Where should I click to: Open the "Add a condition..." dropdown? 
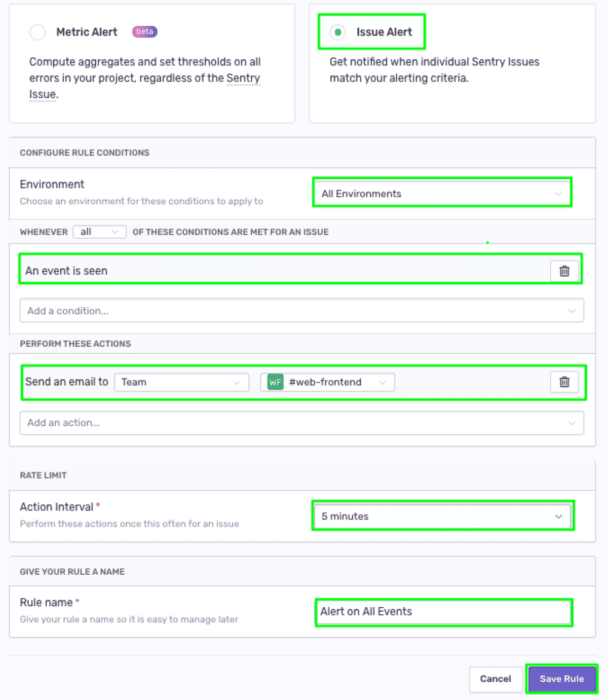(x=302, y=311)
